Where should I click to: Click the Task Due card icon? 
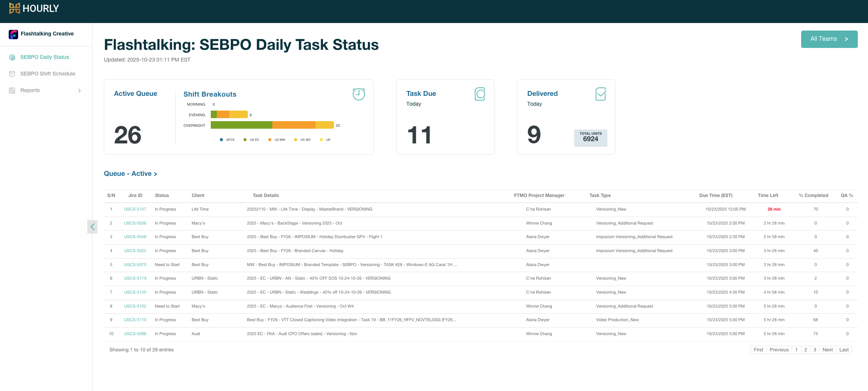[x=480, y=94]
